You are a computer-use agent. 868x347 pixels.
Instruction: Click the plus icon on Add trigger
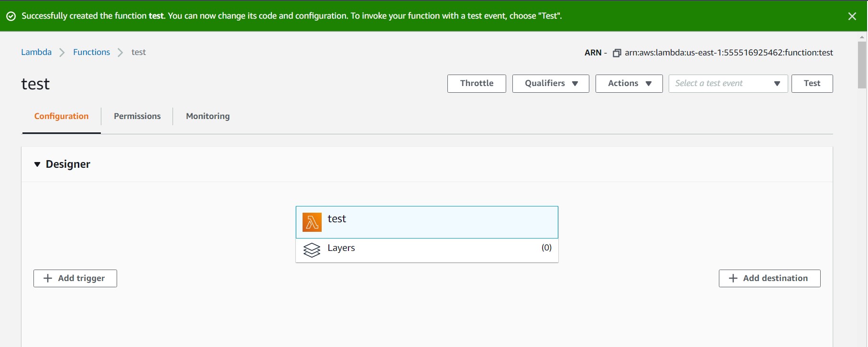(x=48, y=278)
